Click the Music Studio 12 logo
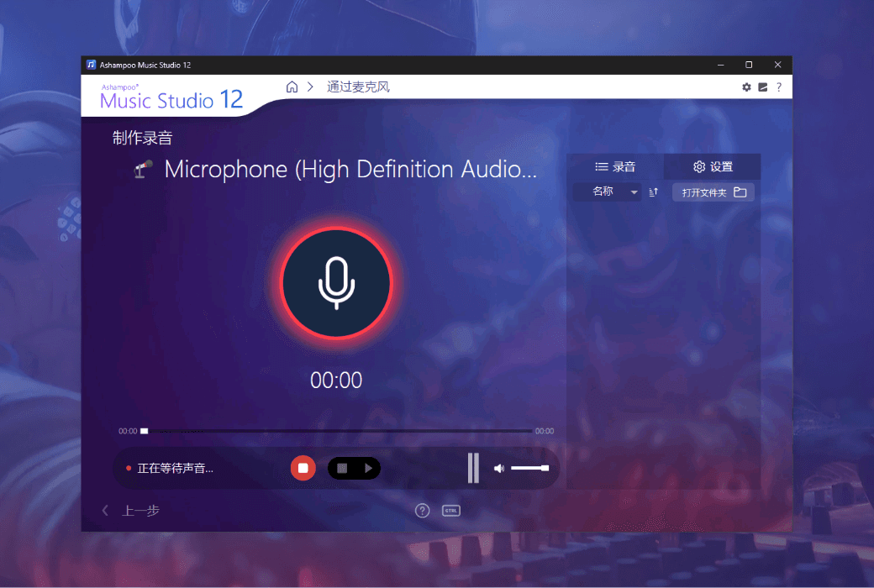874x588 pixels. coord(171,97)
